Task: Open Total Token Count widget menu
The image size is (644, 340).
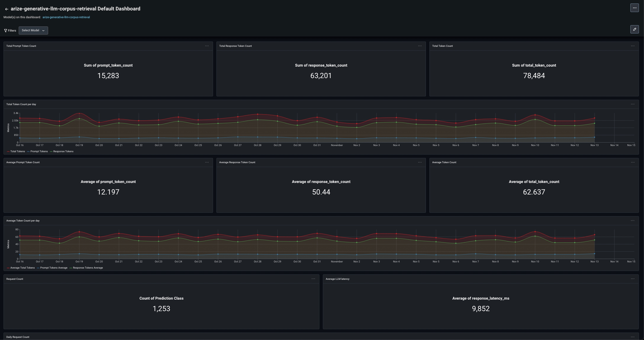Action: tap(633, 46)
